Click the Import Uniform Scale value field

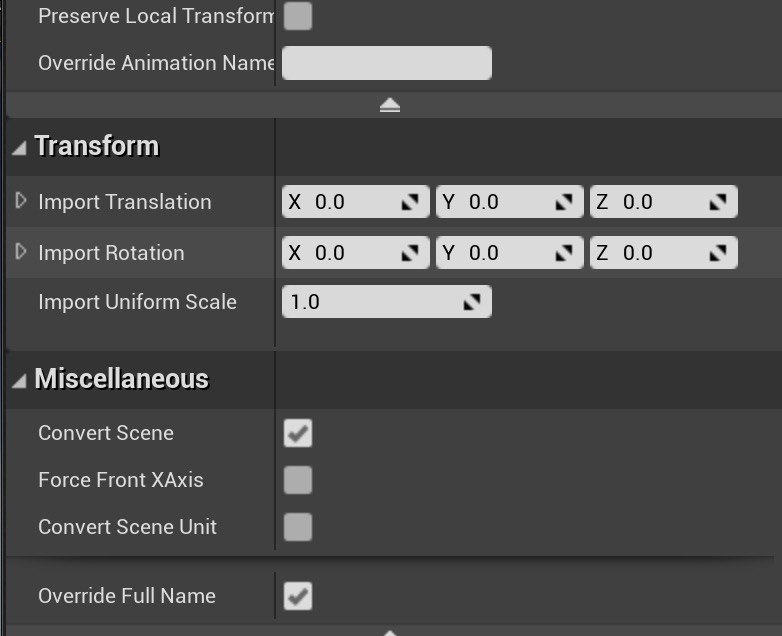pyautogui.click(x=370, y=301)
